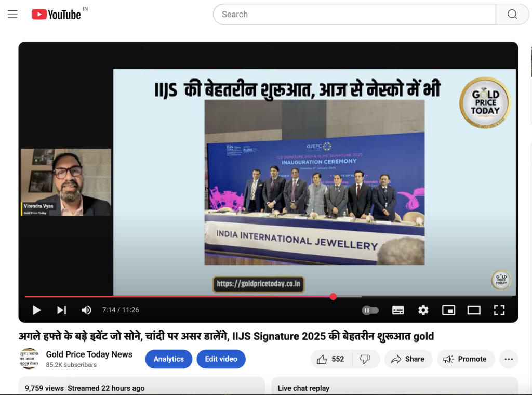Switch to theater mode
The width and height of the screenshot is (532, 395).
coord(474,310)
